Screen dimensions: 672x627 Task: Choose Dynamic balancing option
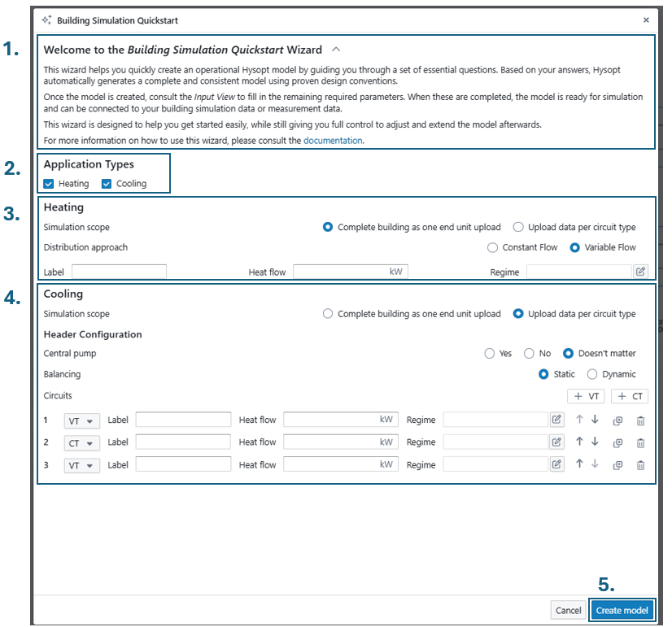592,374
